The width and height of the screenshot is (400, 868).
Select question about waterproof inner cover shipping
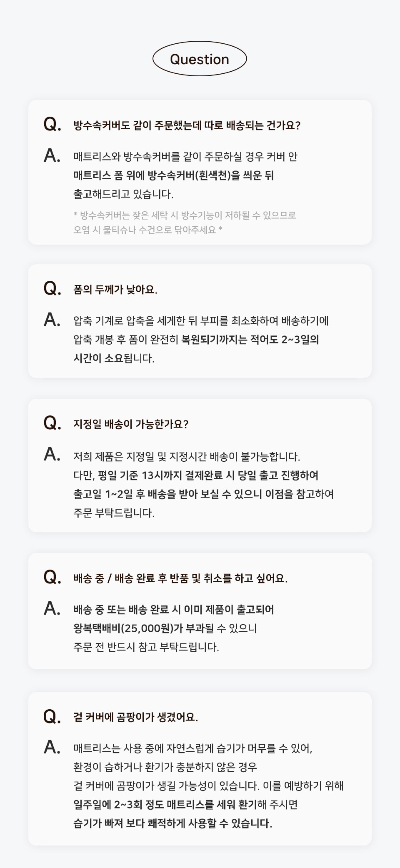click(x=187, y=125)
